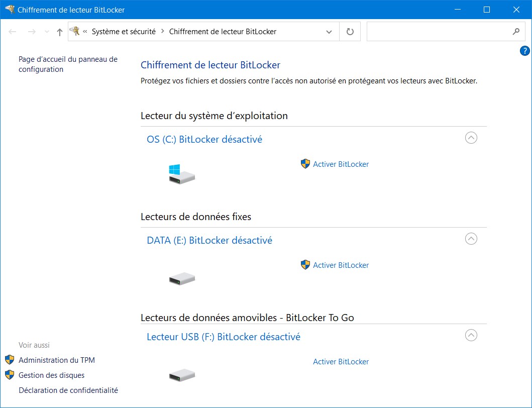Click the BitLocker icon in the title bar
This screenshot has width=532, height=408.
(x=10, y=9)
